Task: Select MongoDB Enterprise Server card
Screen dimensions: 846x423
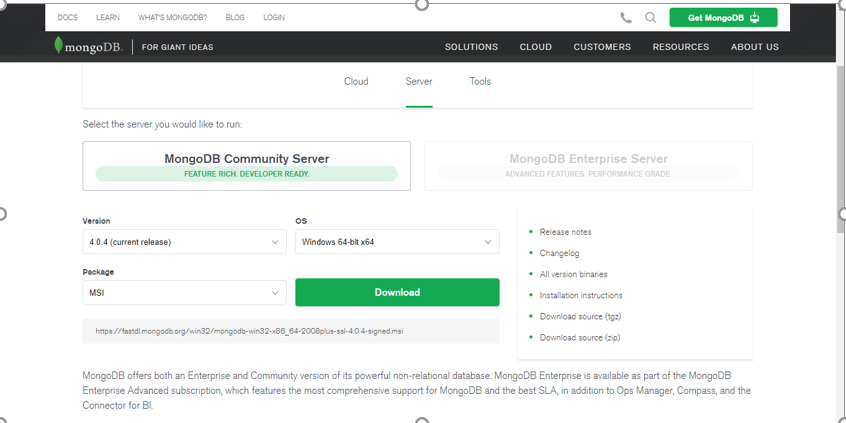Action: 588,166
